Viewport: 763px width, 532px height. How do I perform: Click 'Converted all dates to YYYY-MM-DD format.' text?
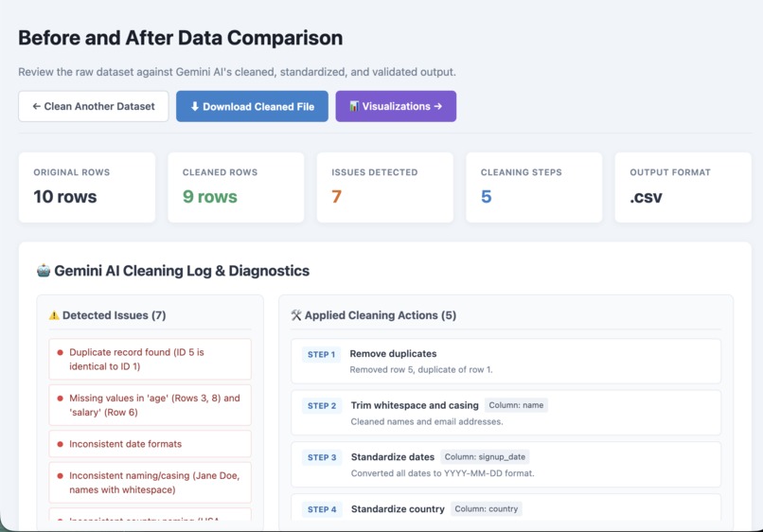click(x=442, y=473)
